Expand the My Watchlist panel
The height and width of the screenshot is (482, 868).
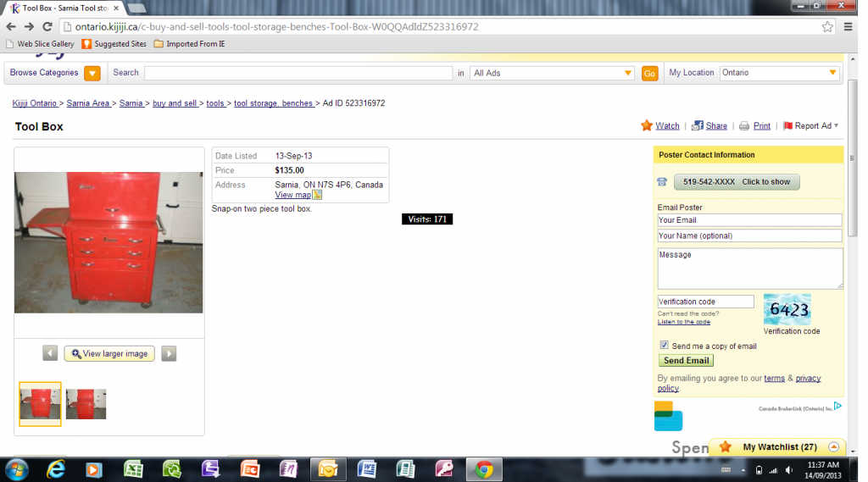(833, 447)
